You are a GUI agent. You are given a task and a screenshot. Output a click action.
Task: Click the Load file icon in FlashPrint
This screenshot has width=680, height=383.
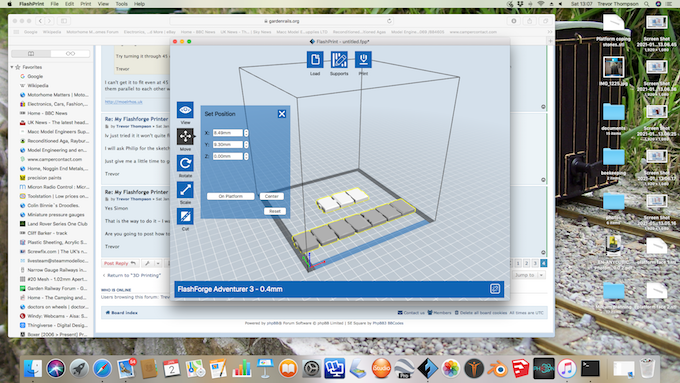[x=315, y=59]
